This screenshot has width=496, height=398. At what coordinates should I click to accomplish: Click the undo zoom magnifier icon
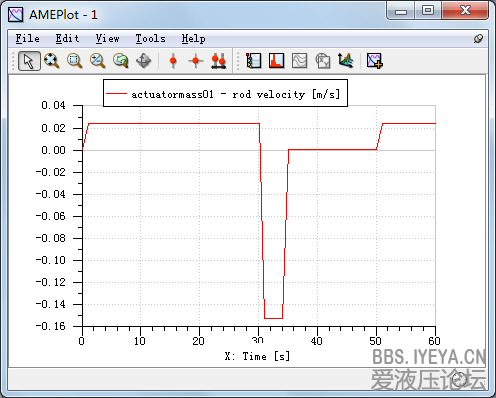coord(121,61)
